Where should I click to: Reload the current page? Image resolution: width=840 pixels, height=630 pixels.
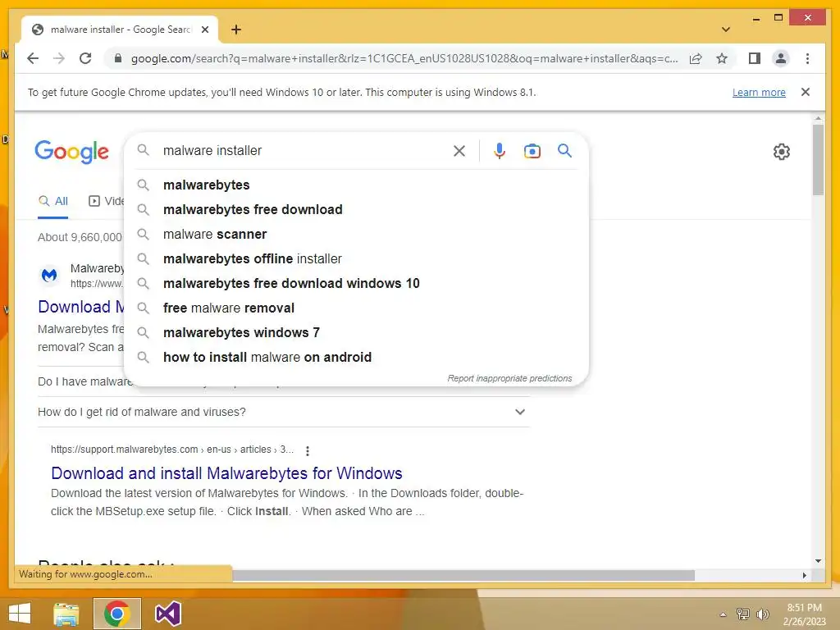click(85, 58)
